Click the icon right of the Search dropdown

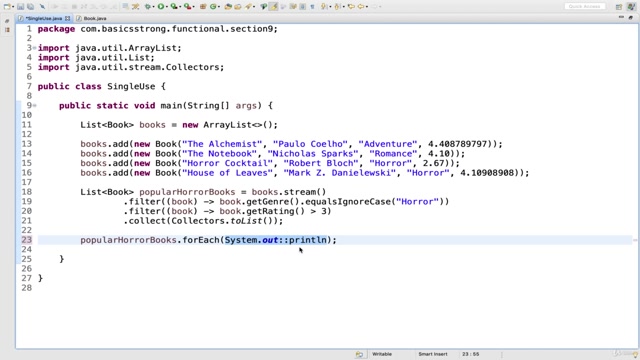click(x=263, y=7)
